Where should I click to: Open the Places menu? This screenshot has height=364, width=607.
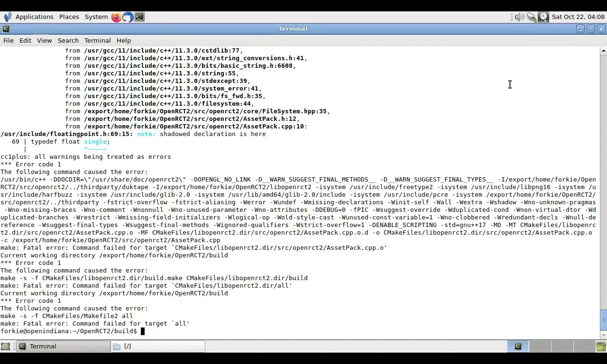pyautogui.click(x=69, y=17)
